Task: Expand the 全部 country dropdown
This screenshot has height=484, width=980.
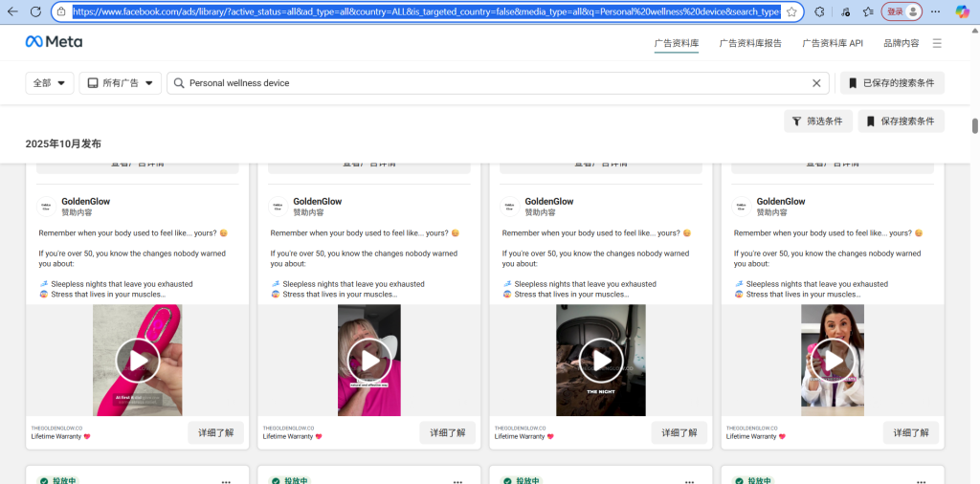Action: [x=50, y=83]
